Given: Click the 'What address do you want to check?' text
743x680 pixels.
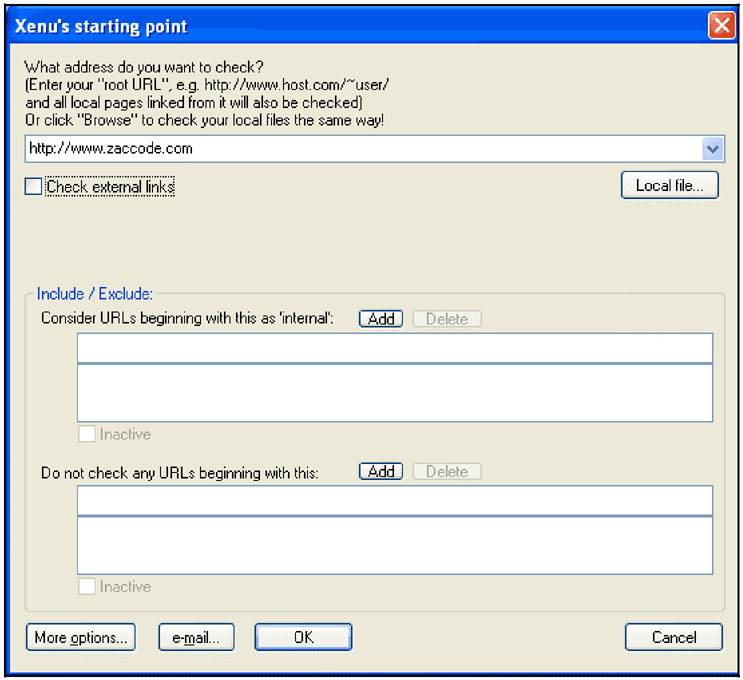Looking at the screenshot, I should (x=144, y=67).
